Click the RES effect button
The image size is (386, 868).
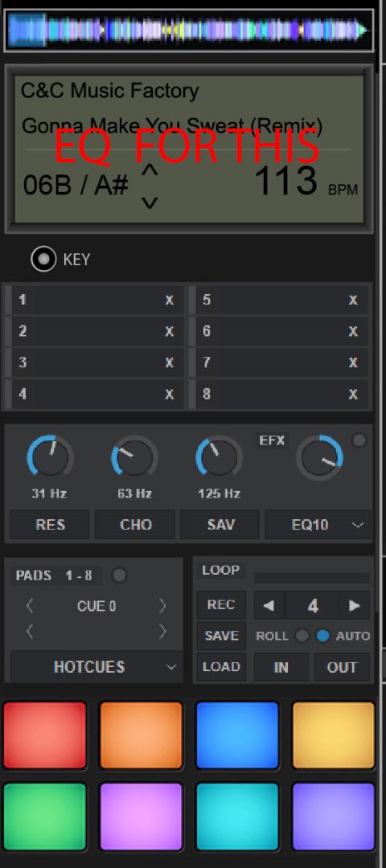click(50, 524)
